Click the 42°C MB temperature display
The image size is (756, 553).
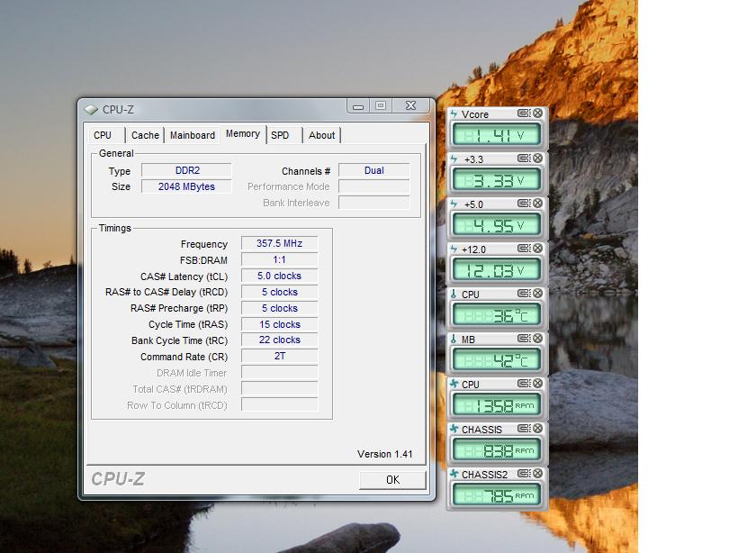coord(496,360)
